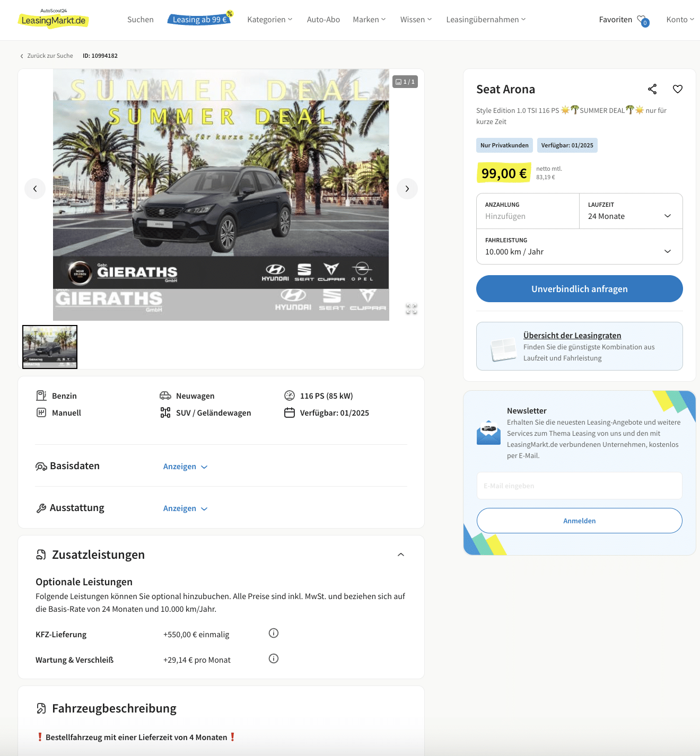Click the Bestellfahrzeug Lieferzeit text

pos(136,737)
